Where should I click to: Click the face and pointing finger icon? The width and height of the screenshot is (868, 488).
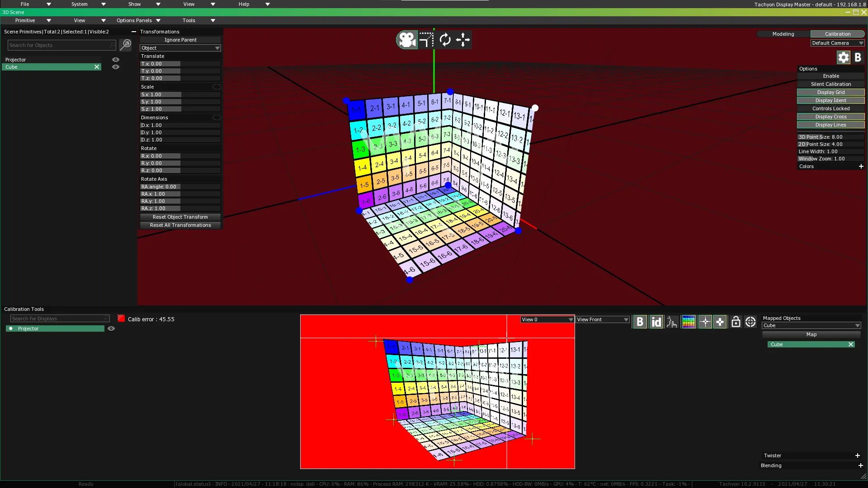(672, 322)
